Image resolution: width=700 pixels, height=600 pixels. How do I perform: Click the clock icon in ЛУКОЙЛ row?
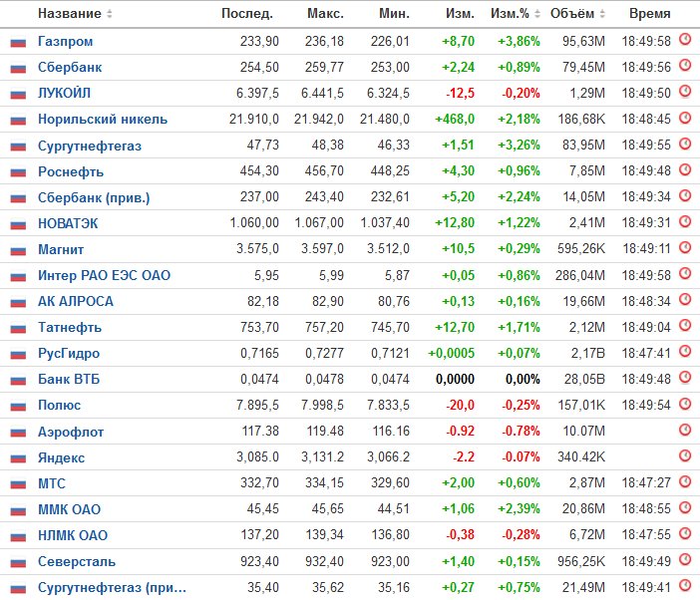point(685,91)
